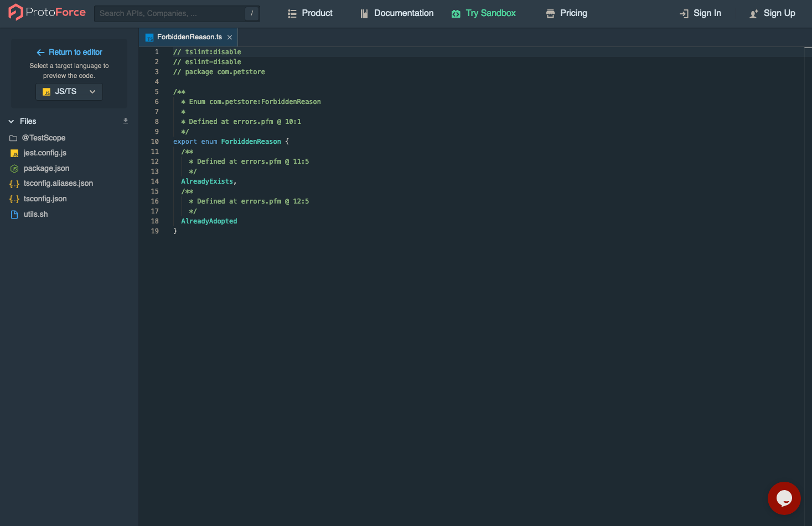Viewport: 812px width, 526px height.
Task: Click the left arrow beside Return to editor
Action: (x=40, y=53)
